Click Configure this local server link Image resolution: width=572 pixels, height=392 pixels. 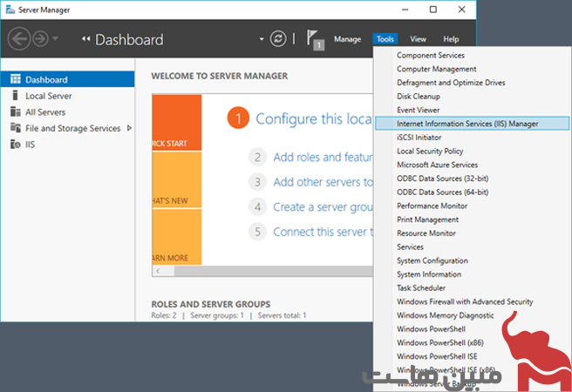pyautogui.click(x=314, y=118)
